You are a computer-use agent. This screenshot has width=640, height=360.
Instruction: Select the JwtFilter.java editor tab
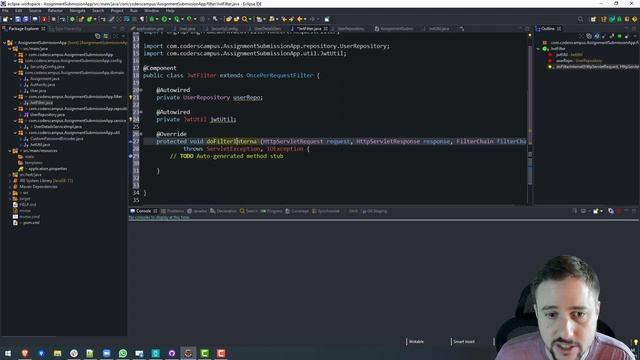pyautogui.click(x=309, y=29)
